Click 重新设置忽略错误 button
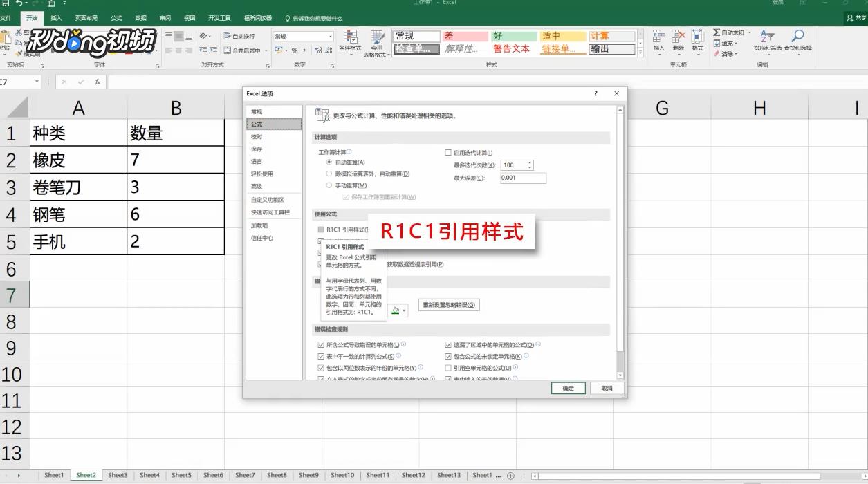The image size is (868, 484). (x=449, y=305)
